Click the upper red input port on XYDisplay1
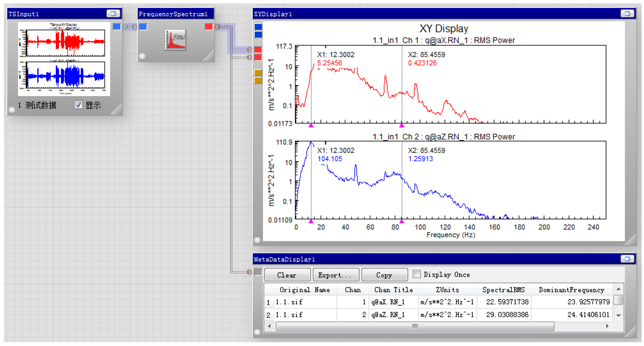Image resolution: width=644 pixels, height=346 pixels. tap(258, 50)
